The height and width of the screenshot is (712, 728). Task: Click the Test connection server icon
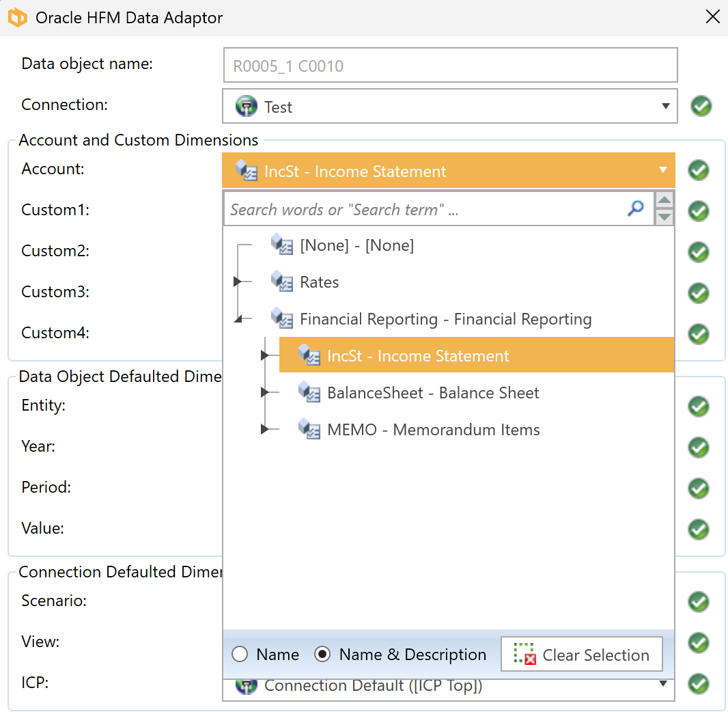[x=246, y=107]
